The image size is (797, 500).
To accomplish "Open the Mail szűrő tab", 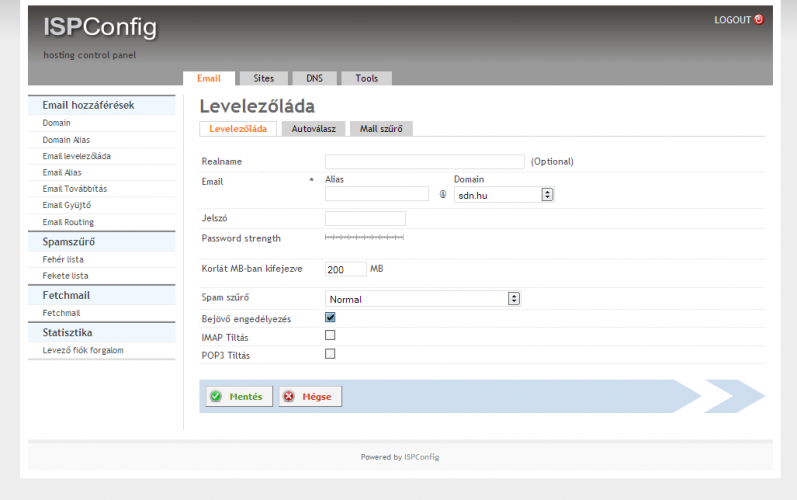I will click(380, 129).
